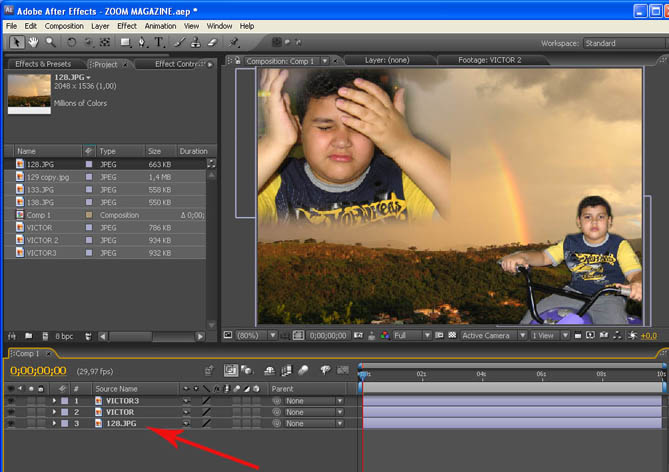Click the timeline ruler at the 04s mark

[x=481, y=374]
